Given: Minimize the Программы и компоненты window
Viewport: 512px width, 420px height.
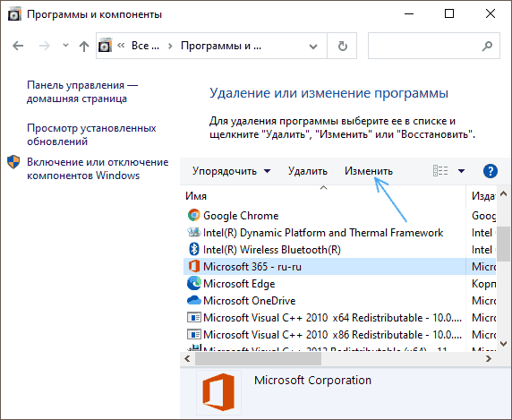Looking at the screenshot, I should coord(409,14).
